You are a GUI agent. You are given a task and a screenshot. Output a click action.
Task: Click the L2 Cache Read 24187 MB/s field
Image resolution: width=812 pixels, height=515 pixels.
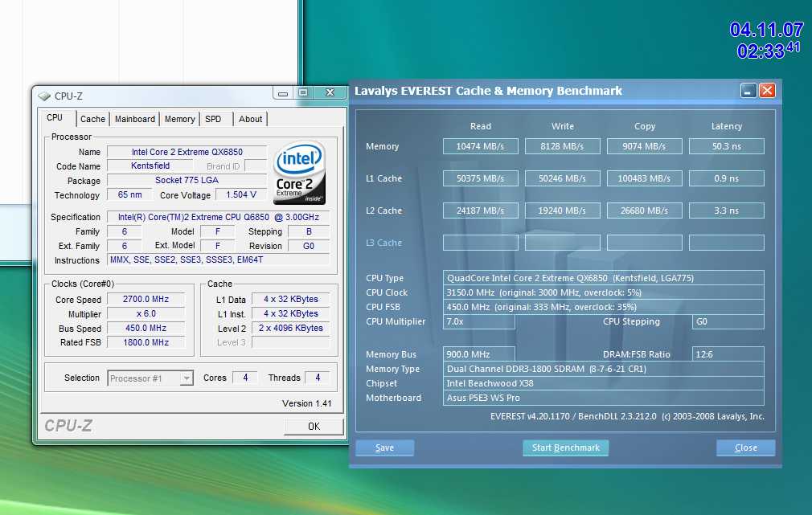(x=480, y=210)
